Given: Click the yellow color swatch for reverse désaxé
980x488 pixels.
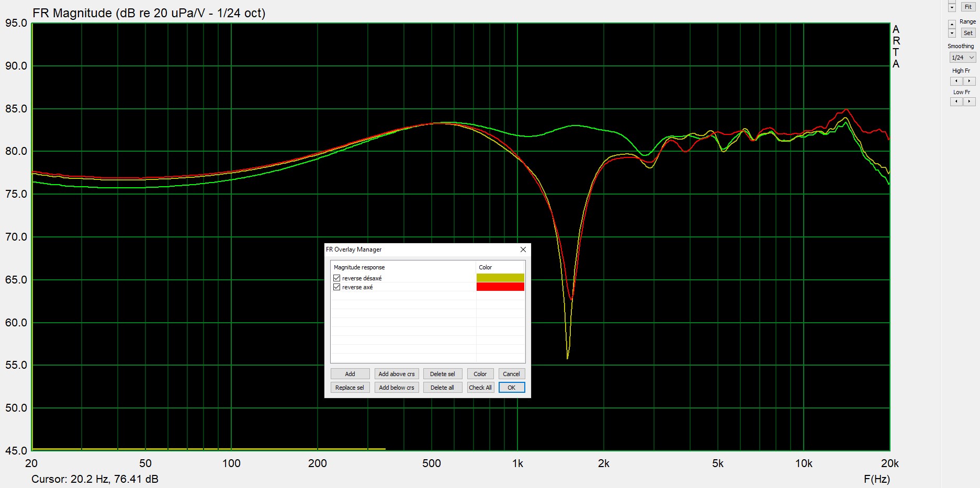Looking at the screenshot, I should tap(500, 278).
